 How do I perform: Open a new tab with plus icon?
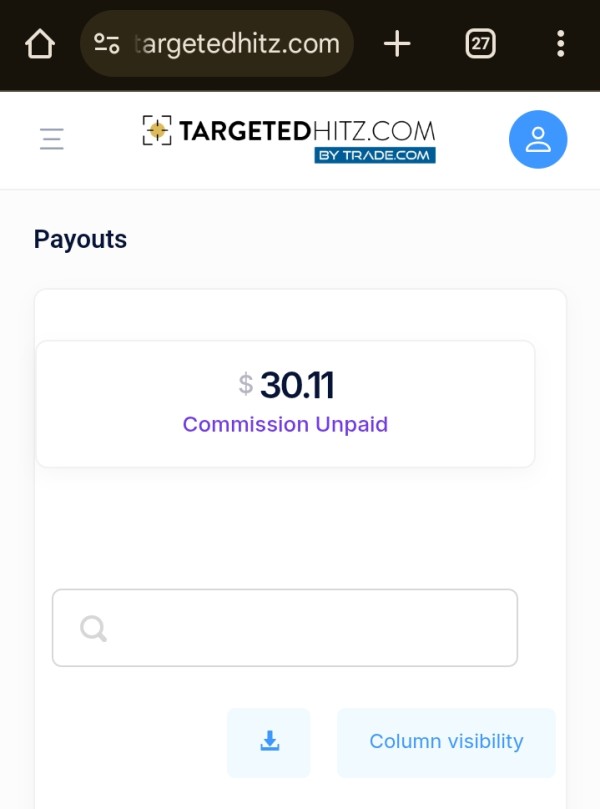[397, 44]
